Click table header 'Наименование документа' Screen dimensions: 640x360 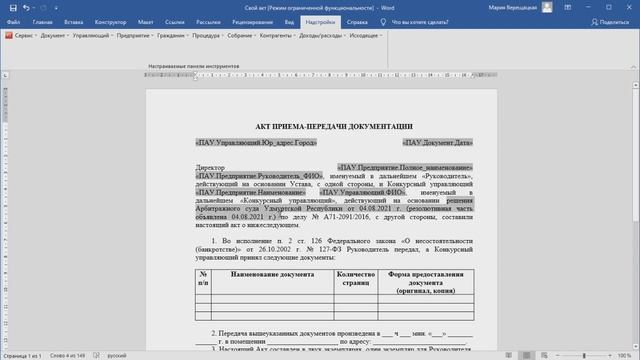pyautogui.click(x=272, y=275)
